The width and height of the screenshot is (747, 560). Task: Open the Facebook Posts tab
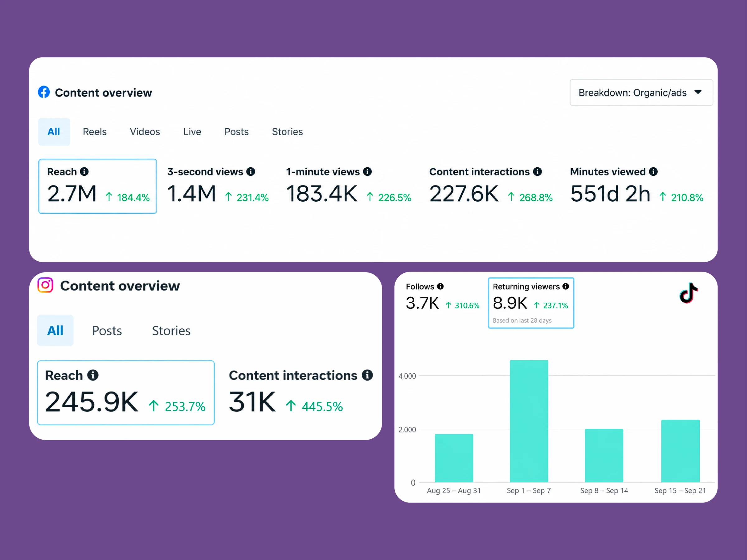pos(236,132)
